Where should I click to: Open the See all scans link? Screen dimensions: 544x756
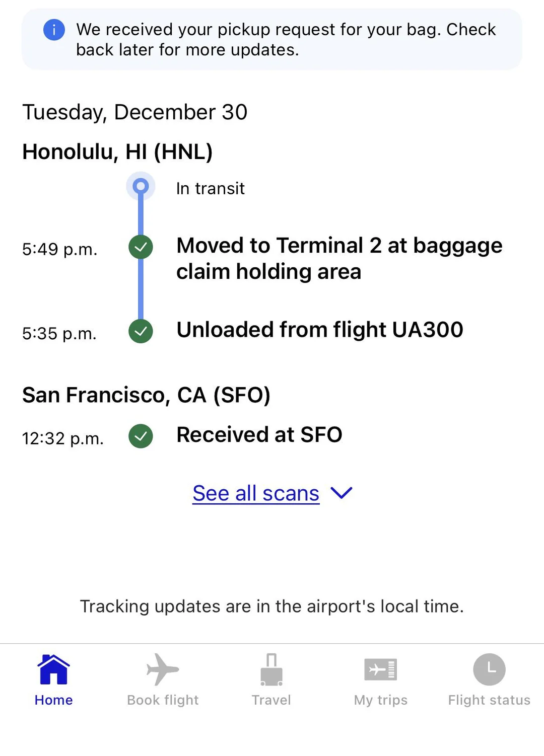[256, 493]
